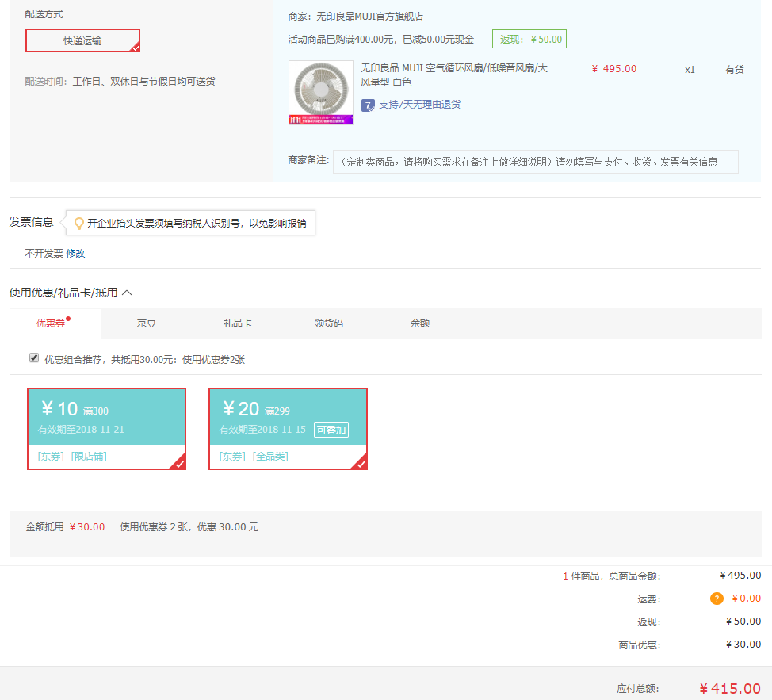772x700 pixels.
Task: Open 支持7天无理由退货 link
Action: (419, 105)
